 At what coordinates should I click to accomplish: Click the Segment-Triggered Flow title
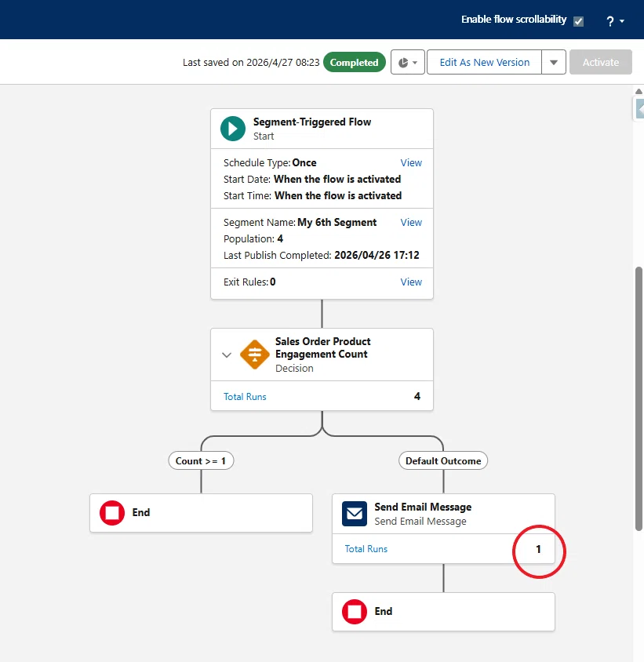tap(312, 122)
